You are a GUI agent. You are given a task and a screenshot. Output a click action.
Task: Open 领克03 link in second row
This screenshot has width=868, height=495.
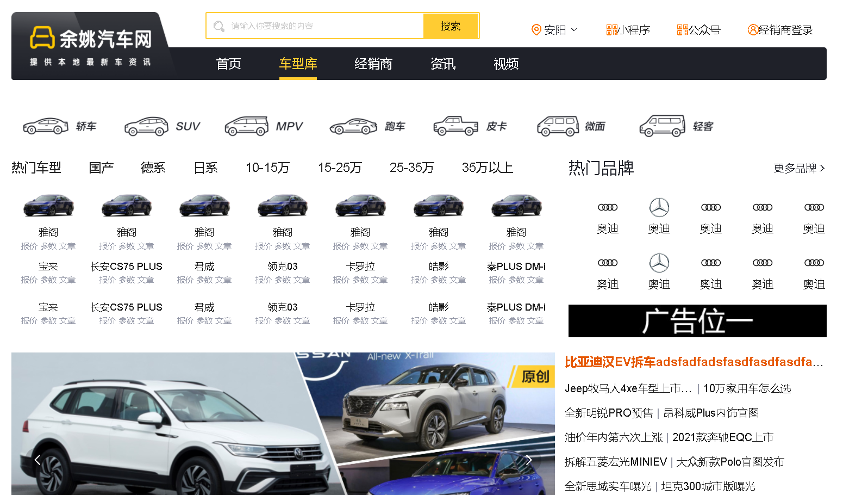(x=283, y=267)
